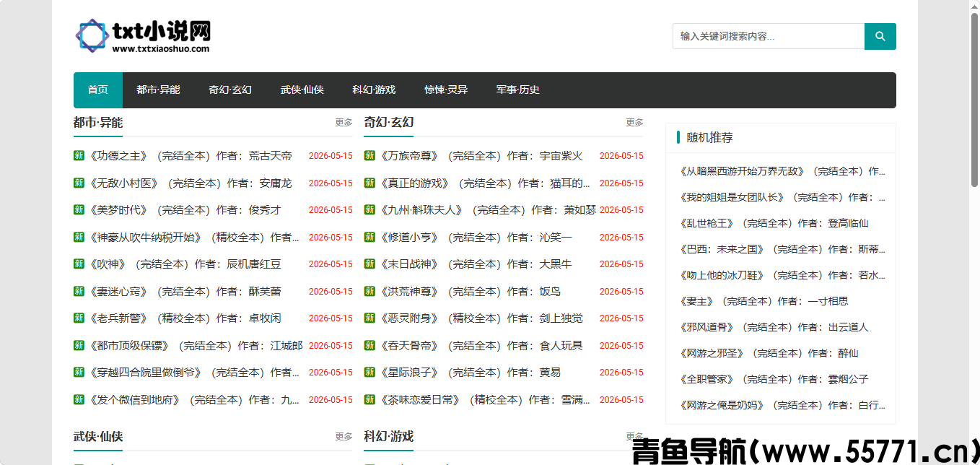Click the new badge icon beside 《真正的游戏》
The image size is (980, 465).
pos(369,183)
